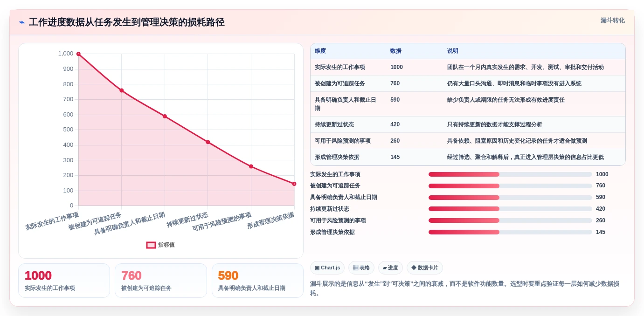
Task: Click the 维度 column header
Action: tap(320, 51)
